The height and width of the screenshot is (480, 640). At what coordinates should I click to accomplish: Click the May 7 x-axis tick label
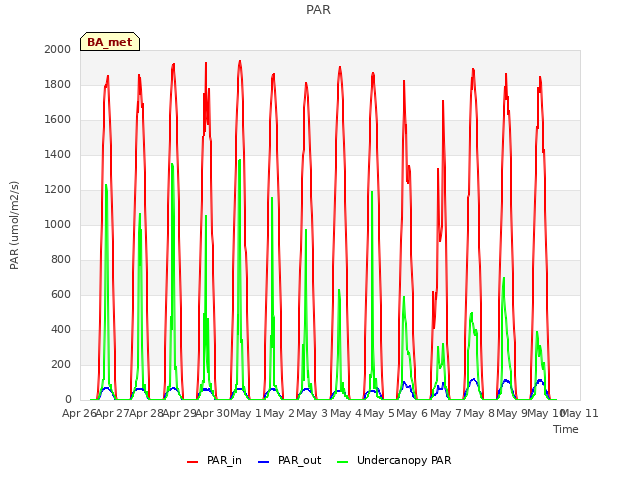click(446, 413)
